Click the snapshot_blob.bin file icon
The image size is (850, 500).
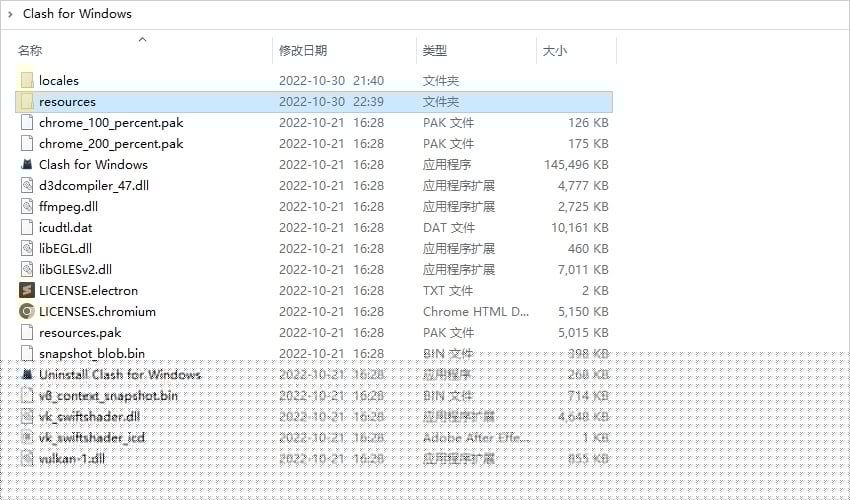[27, 354]
